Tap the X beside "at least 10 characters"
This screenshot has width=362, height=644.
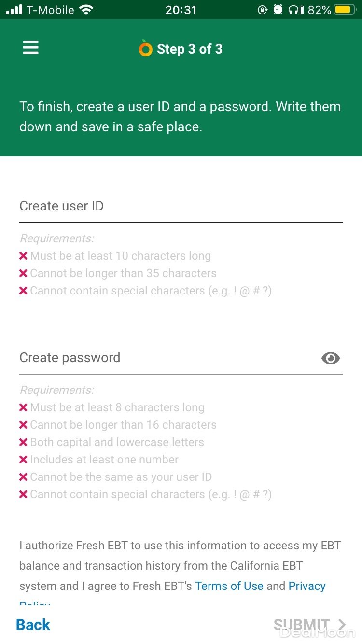(x=23, y=256)
